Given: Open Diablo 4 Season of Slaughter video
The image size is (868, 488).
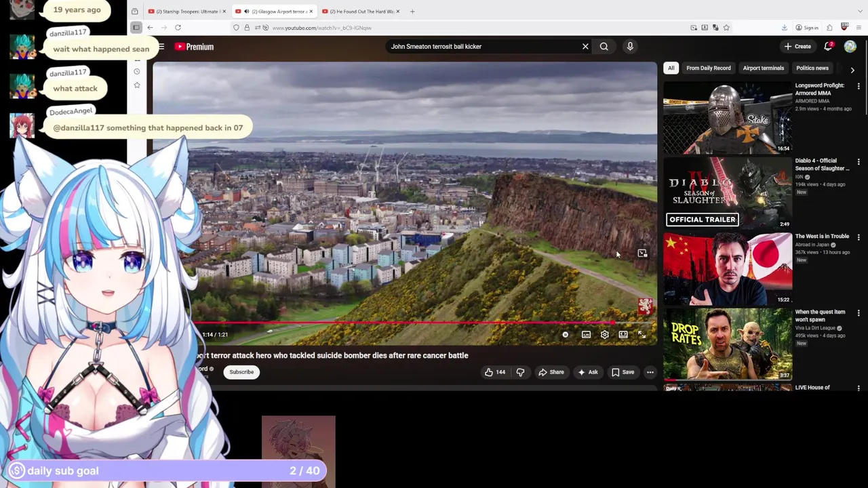Looking at the screenshot, I should (x=727, y=193).
